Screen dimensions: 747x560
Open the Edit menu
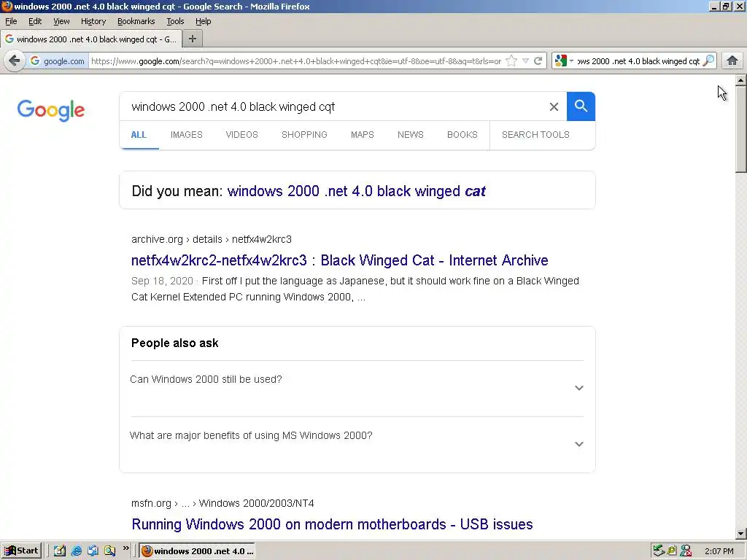click(x=35, y=21)
